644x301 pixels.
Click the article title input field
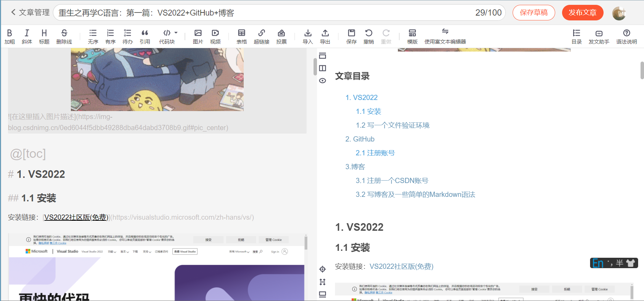coord(279,13)
